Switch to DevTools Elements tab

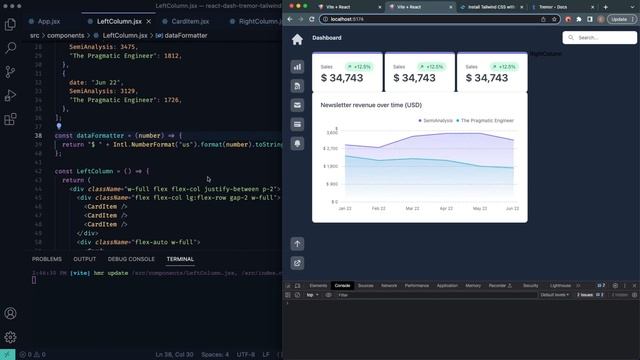click(318, 286)
